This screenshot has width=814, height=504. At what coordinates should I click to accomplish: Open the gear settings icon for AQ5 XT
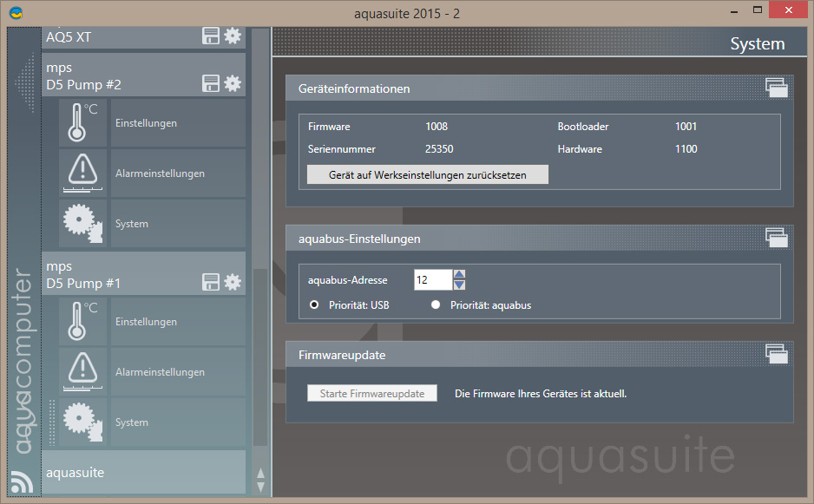(233, 36)
